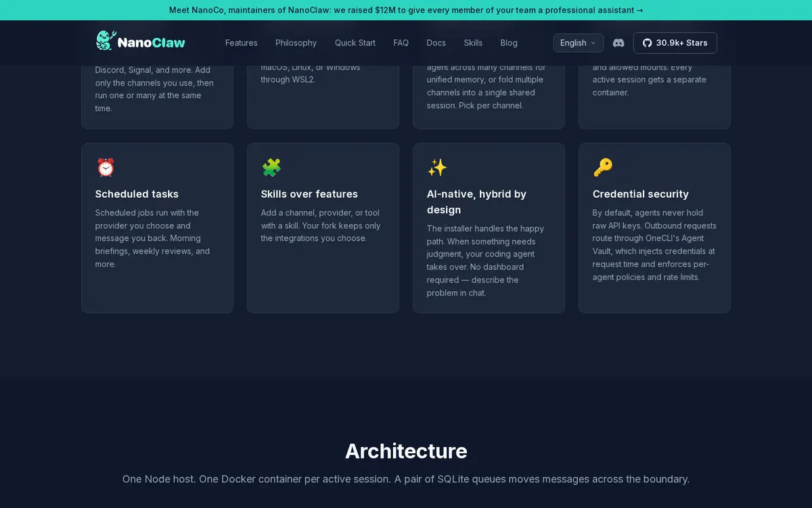The height and width of the screenshot is (508, 812).
Task: Click the GitHub icon in Stars button
Action: pyautogui.click(x=647, y=43)
